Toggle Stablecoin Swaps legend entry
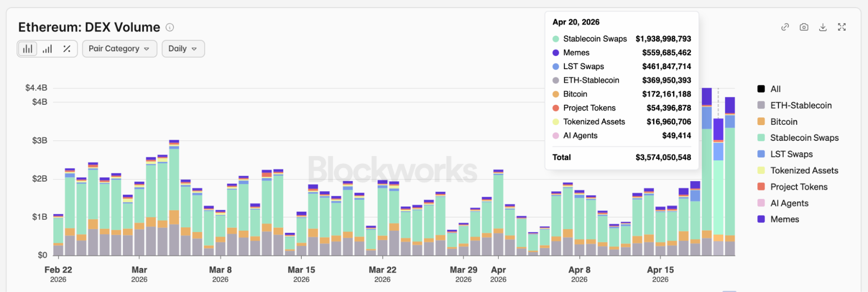Image resolution: width=868 pixels, height=292 pixels. [x=804, y=138]
